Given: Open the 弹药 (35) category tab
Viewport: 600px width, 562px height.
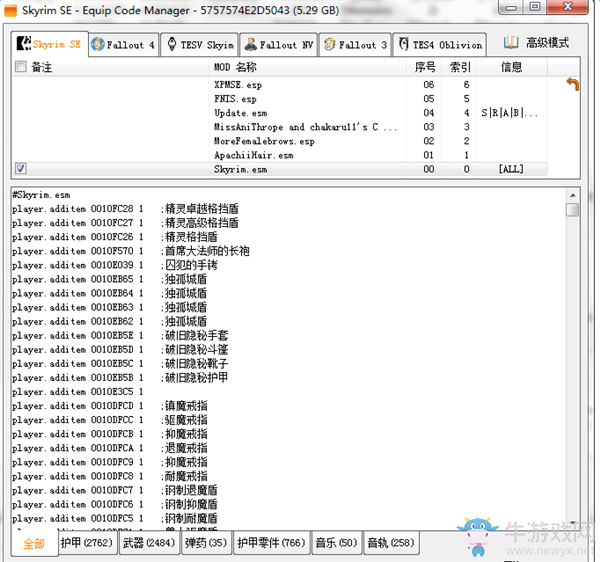Looking at the screenshot, I should [206, 542].
